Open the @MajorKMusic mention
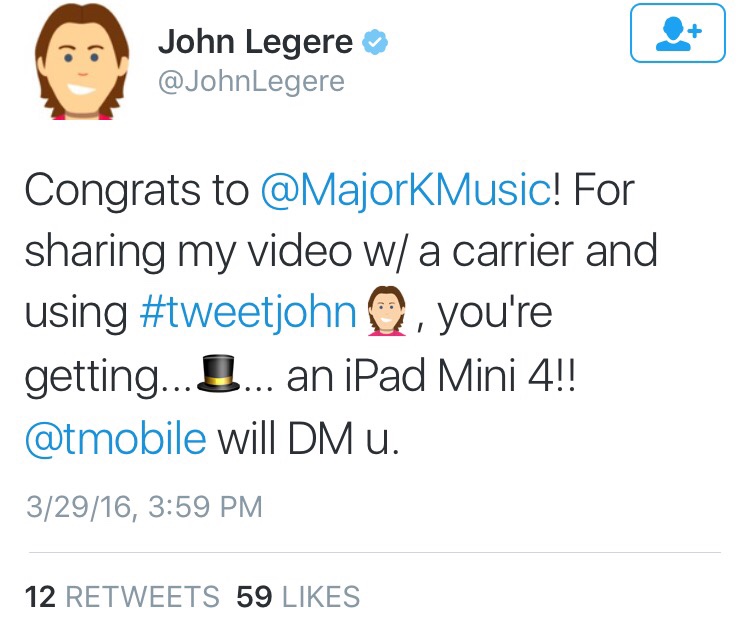 tap(407, 191)
